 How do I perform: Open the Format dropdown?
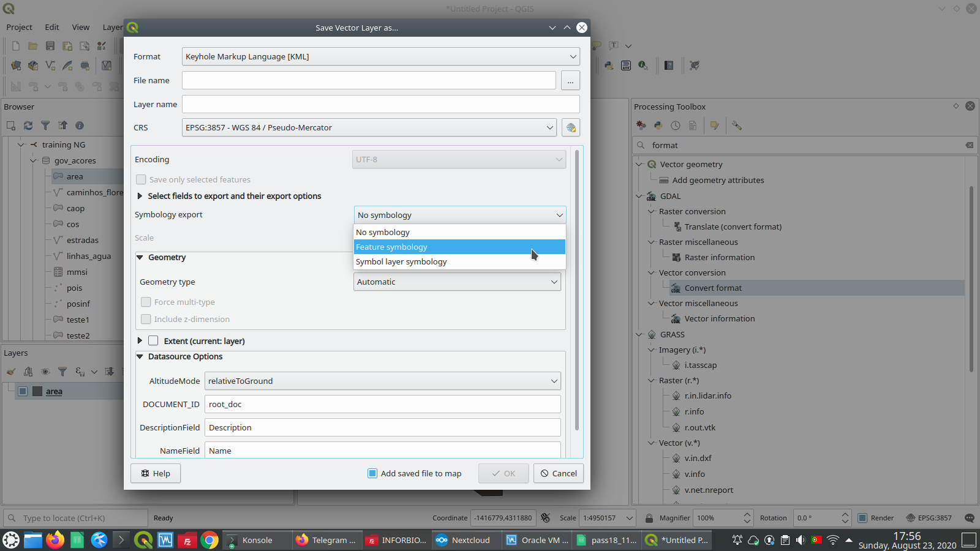381,56
